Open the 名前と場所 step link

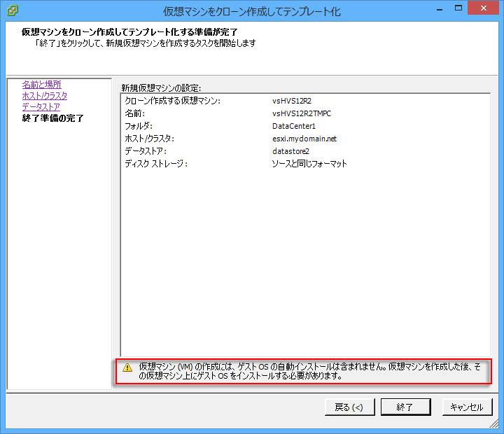click(x=41, y=85)
